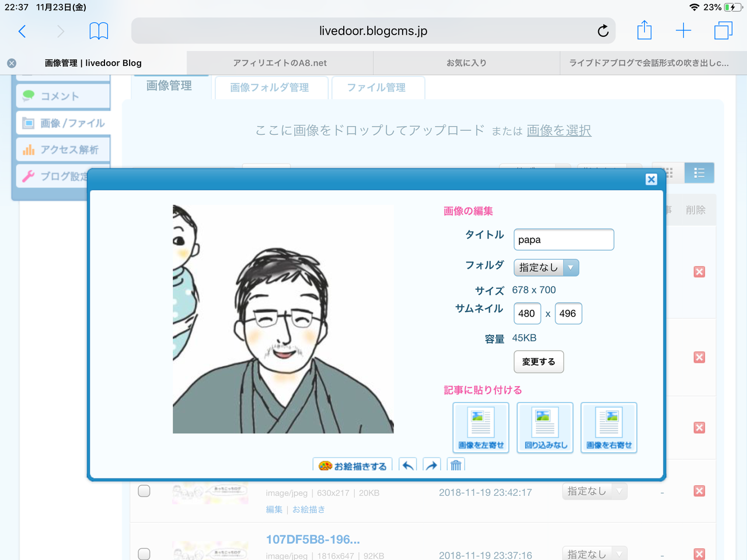
Task: Select the 画像管理 page tab
Action: pyautogui.click(x=169, y=86)
